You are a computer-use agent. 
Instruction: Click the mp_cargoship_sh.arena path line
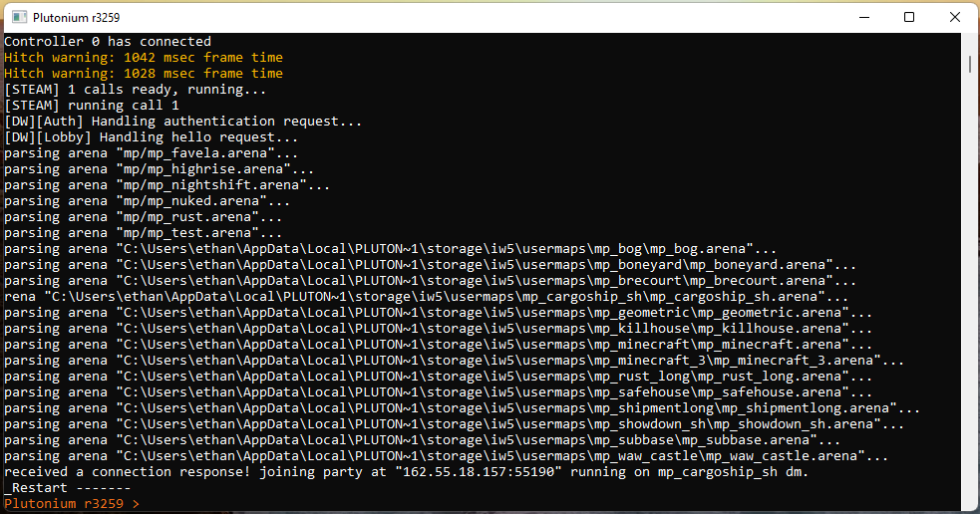pyautogui.click(x=427, y=296)
